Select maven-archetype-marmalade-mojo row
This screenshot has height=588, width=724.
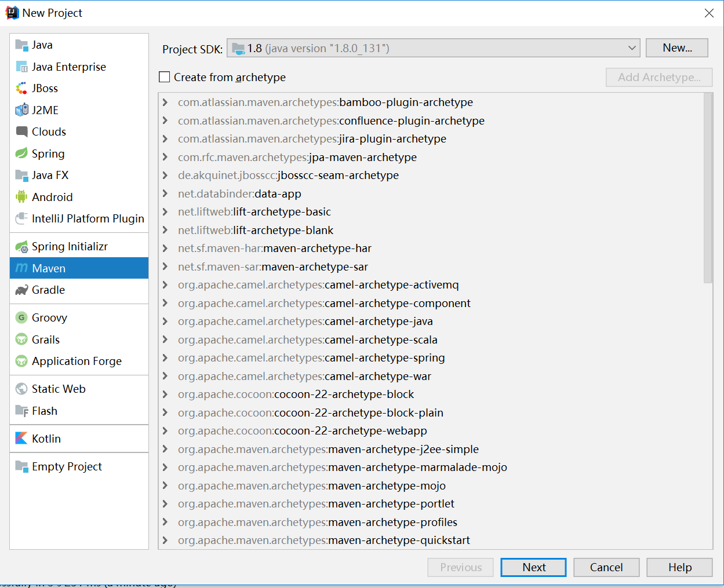pos(430,468)
